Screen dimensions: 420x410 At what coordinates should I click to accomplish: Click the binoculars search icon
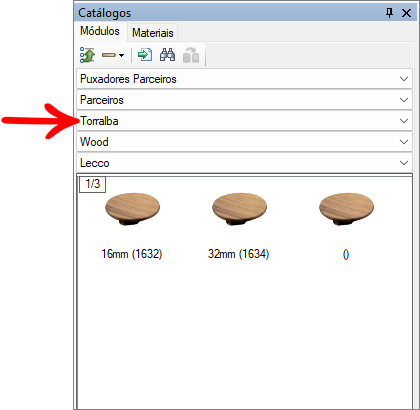(167, 55)
